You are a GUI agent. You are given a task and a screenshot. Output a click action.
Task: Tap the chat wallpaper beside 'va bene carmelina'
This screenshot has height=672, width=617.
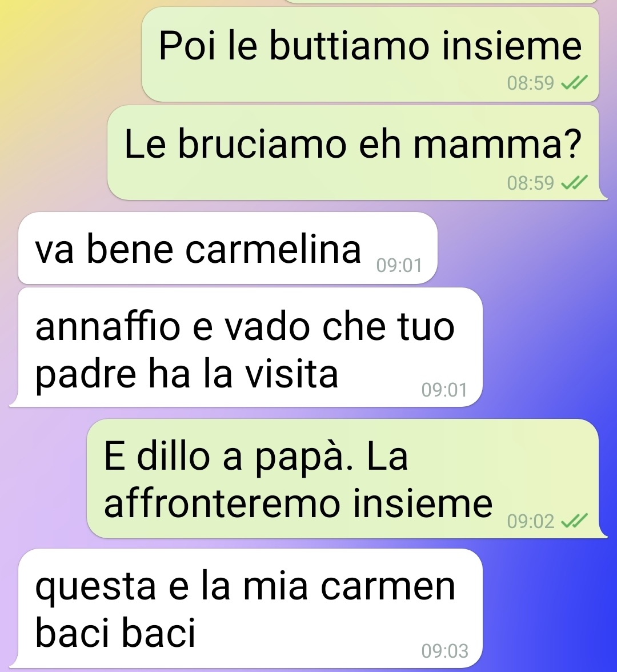527,248
